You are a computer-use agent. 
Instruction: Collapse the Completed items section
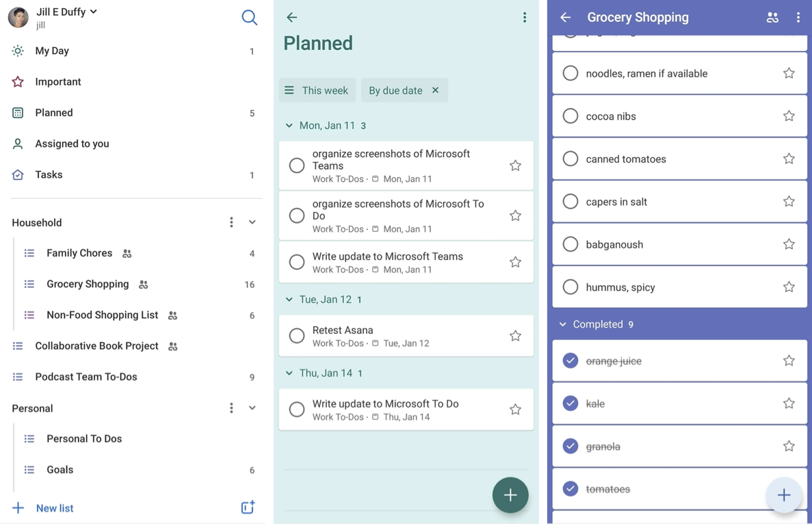click(563, 324)
